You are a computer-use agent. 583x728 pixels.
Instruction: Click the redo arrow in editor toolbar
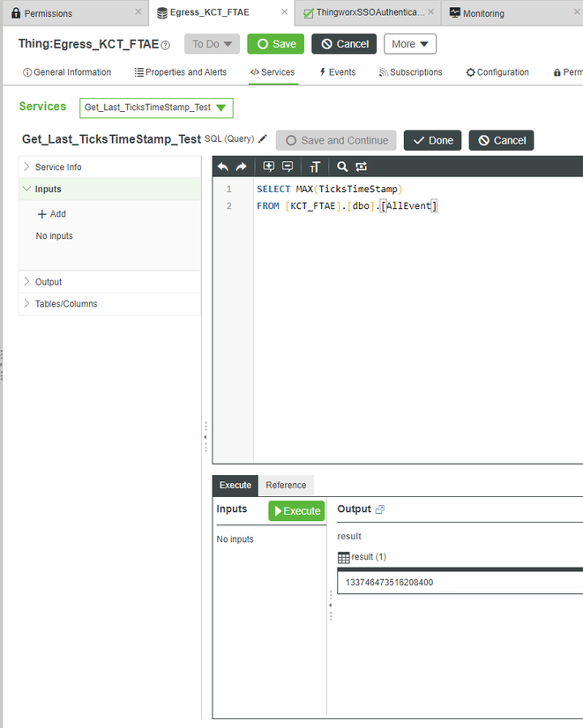[242, 167]
